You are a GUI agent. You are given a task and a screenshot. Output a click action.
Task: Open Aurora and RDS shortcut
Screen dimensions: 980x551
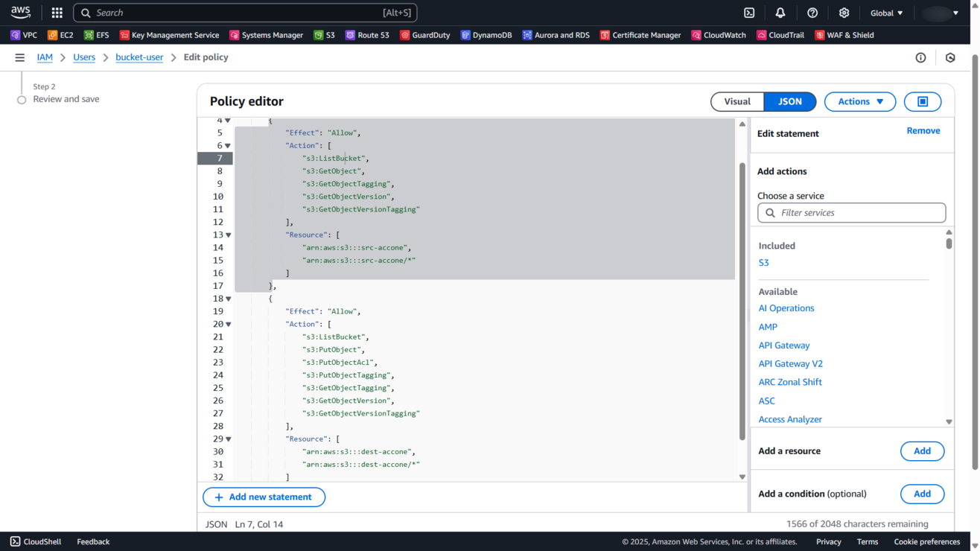pyautogui.click(x=556, y=35)
